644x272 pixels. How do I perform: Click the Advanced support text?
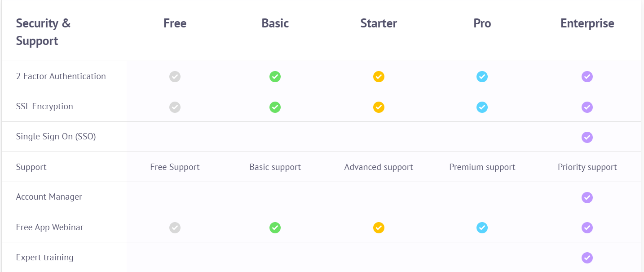pos(379,167)
